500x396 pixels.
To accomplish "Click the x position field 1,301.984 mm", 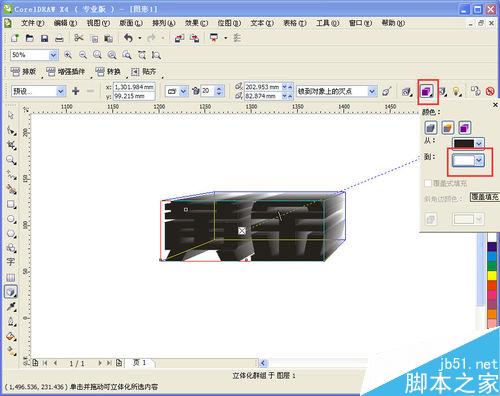I will coord(134,87).
